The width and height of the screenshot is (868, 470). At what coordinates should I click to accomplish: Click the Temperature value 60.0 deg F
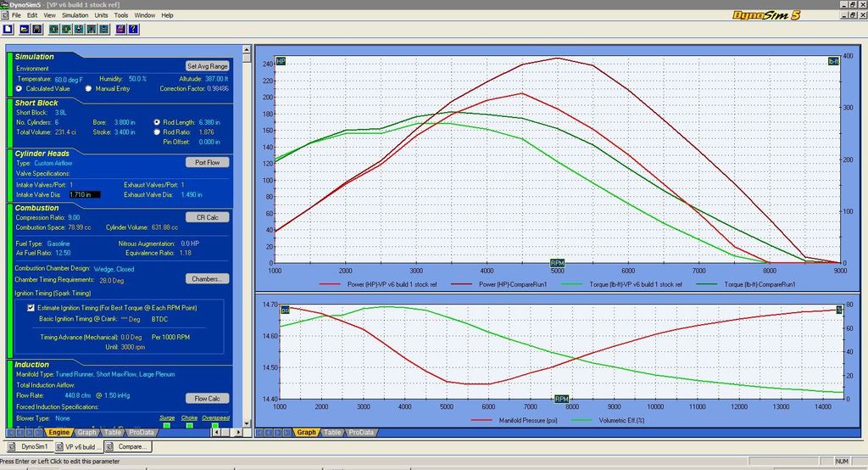click(x=69, y=79)
